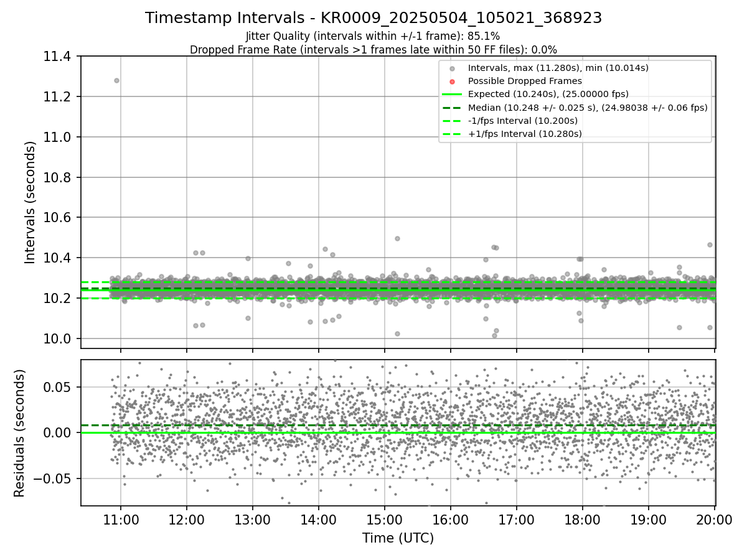Click the 13:00 x-axis tick label
This screenshot has width=747, height=560.
[252, 520]
